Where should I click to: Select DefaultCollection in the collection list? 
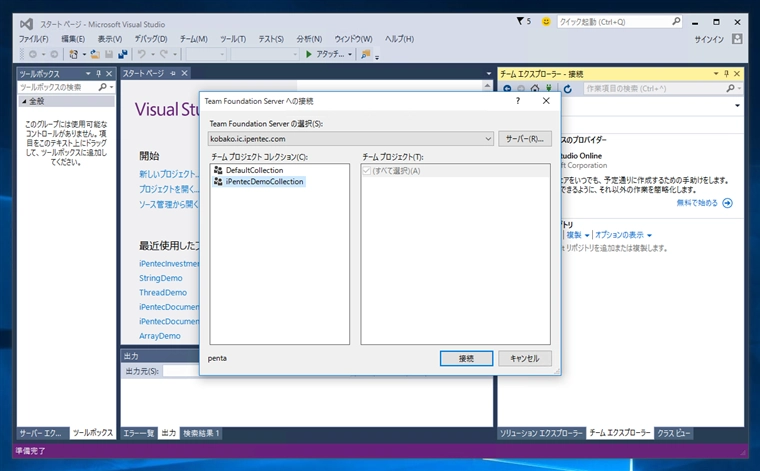coord(254,170)
